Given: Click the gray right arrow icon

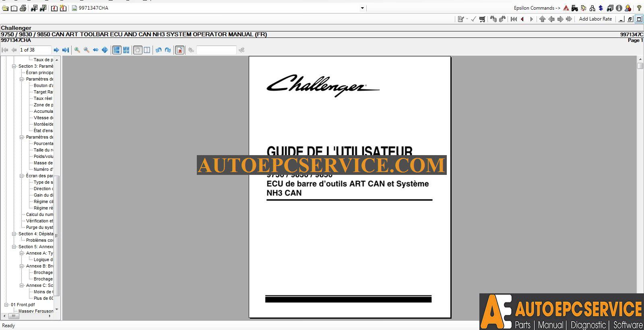Looking at the screenshot, I should tap(560, 19).
